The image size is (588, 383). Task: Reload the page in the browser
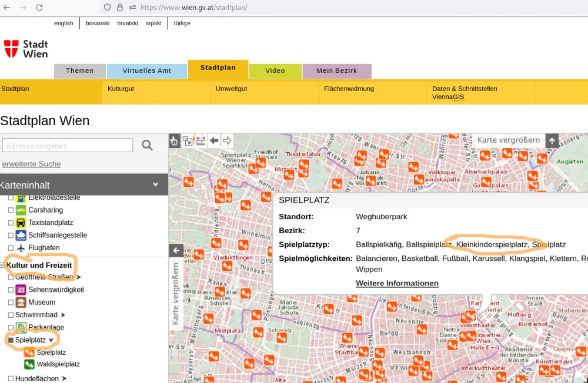pos(39,7)
